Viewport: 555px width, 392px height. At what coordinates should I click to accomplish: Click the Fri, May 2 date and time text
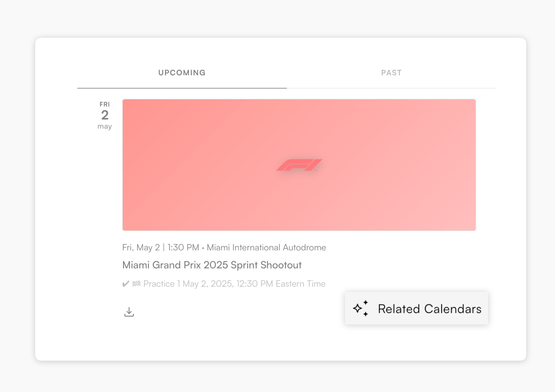click(x=161, y=247)
